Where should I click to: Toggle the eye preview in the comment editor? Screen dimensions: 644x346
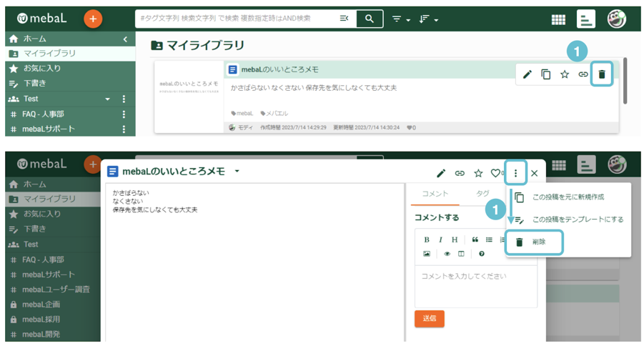[x=447, y=254]
